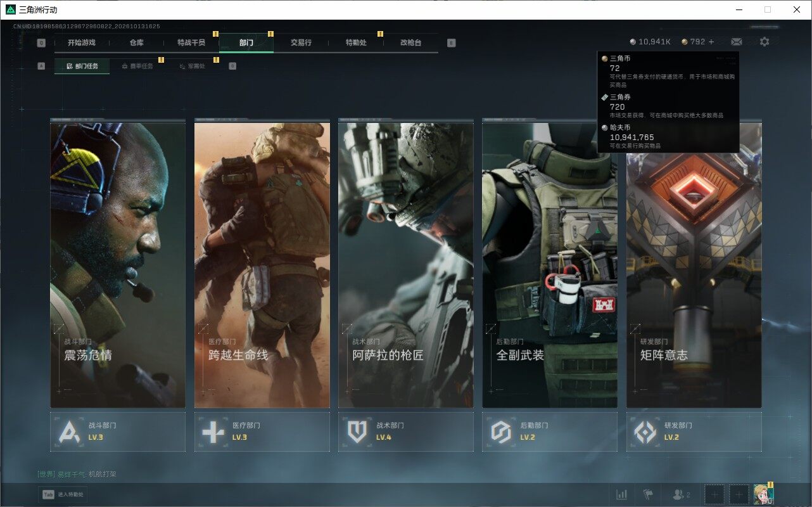
Task: Click the flag icon in bottom bar
Action: 648,494
